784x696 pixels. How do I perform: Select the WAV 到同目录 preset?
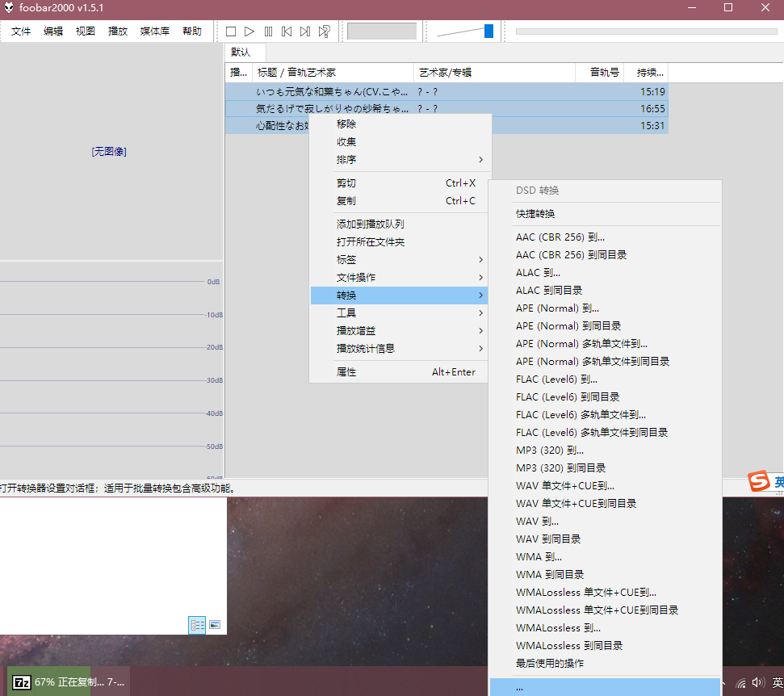click(605, 539)
